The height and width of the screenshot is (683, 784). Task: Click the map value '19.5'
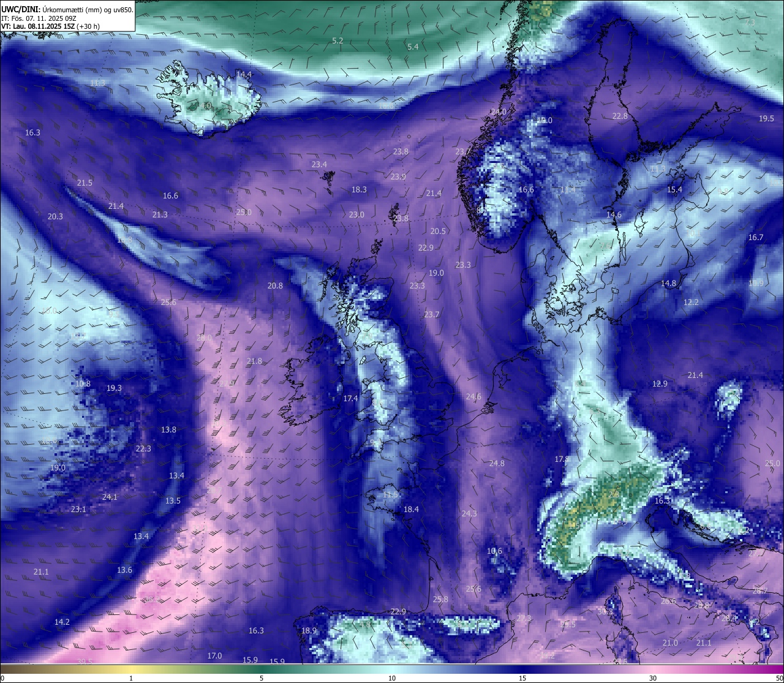pyautogui.click(x=766, y=118)
